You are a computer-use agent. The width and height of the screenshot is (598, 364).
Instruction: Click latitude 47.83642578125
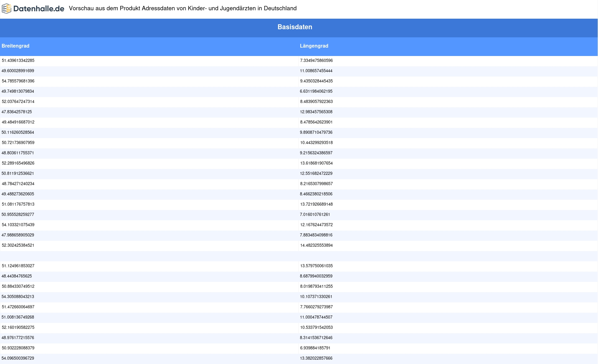(x=17, y=112)
